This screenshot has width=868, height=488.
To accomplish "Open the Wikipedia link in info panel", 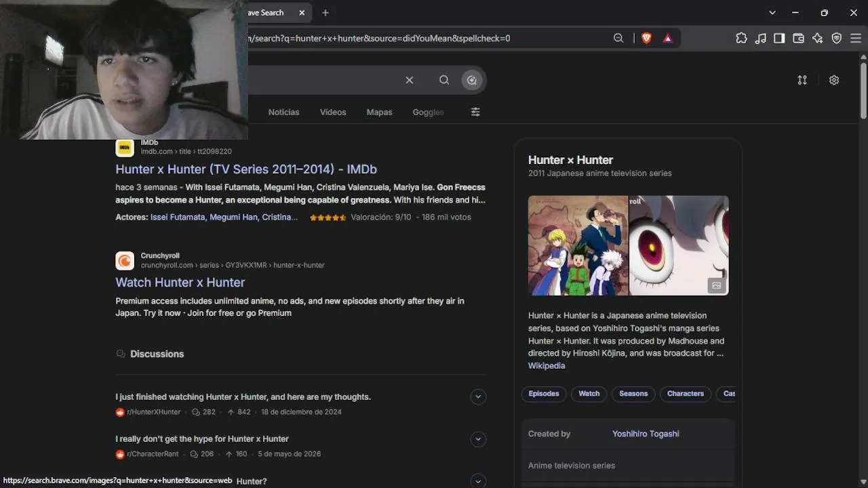I will [547, 366].
